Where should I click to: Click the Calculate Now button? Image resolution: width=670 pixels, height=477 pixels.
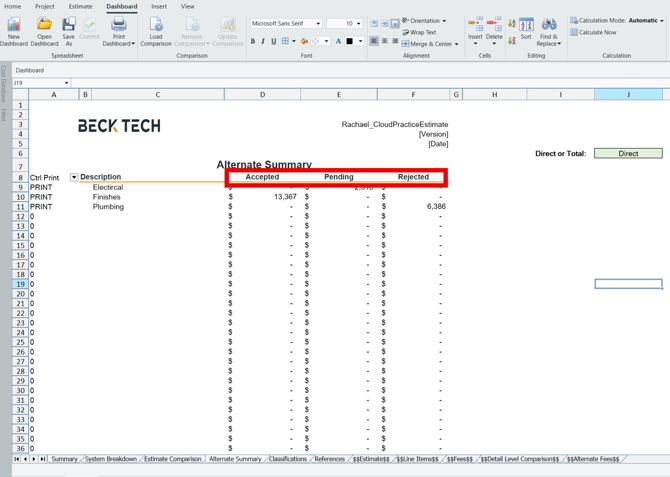597,32
